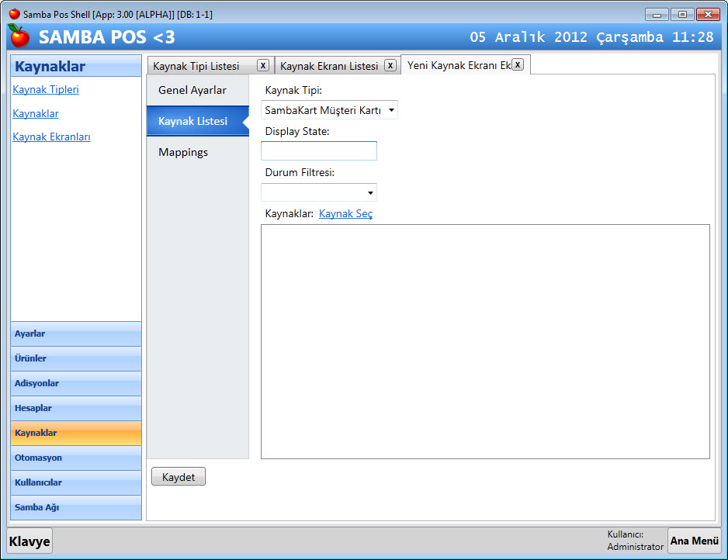The width and height of the screenshot is (728, 560).
Task: Focus the Display State text field
Action: point(319,151)
